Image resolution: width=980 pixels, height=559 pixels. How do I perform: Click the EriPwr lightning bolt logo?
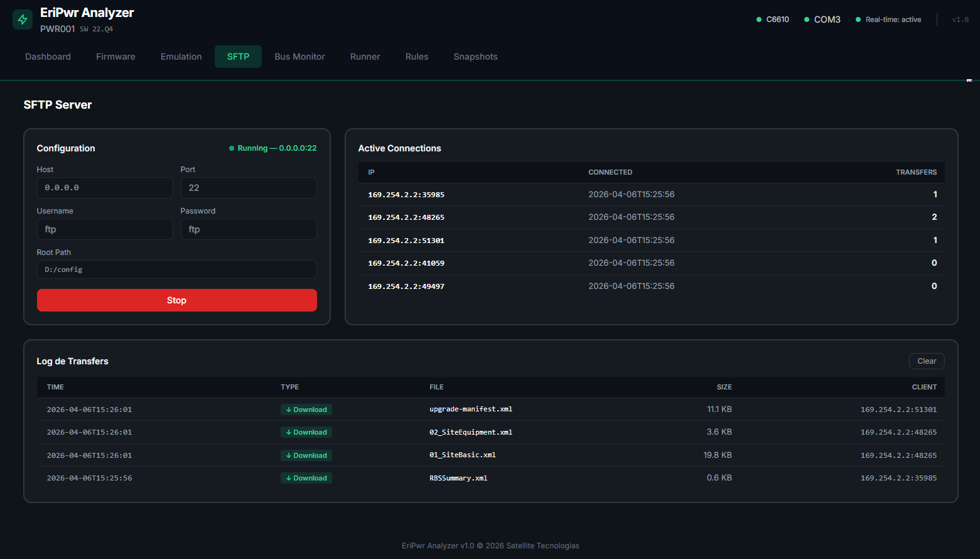point(23,19)
